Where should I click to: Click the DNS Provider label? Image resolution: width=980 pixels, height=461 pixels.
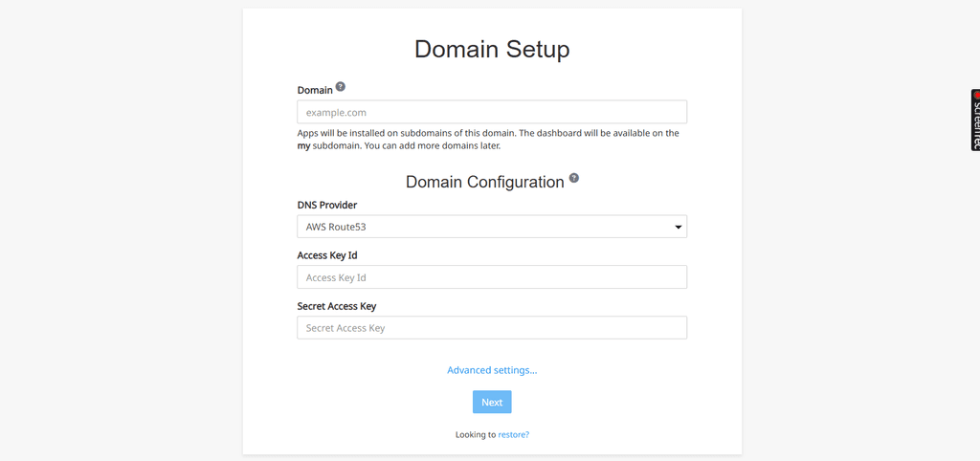click(327, 205)
